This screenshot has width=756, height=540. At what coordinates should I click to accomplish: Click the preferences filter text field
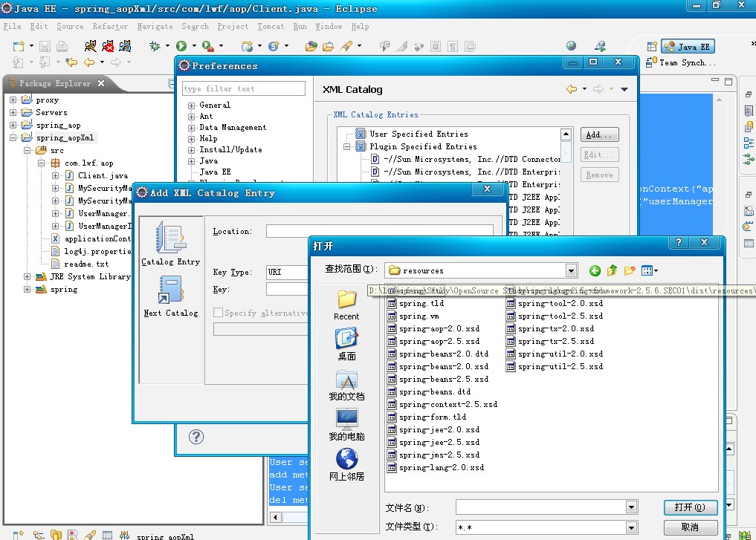point(244,89)
